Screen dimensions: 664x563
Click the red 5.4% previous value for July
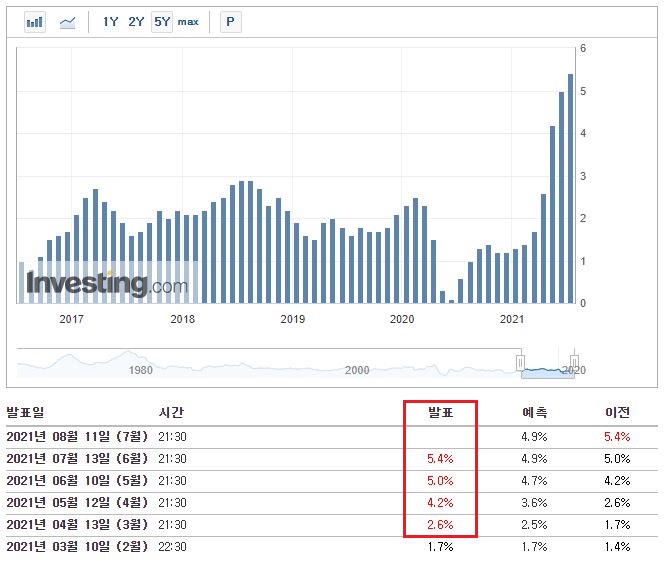coord(617,436)
